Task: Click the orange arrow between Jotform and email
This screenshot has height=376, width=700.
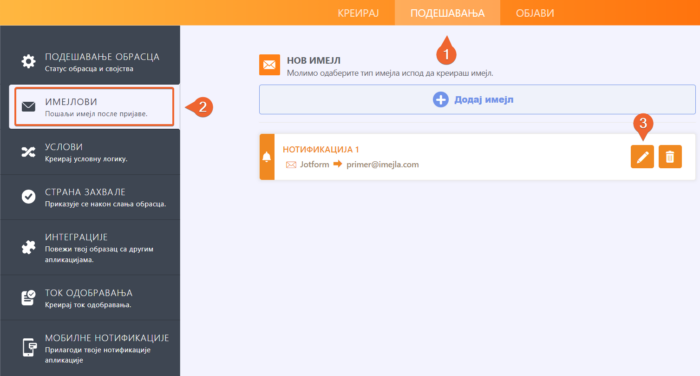Action: tap(338, 164)
